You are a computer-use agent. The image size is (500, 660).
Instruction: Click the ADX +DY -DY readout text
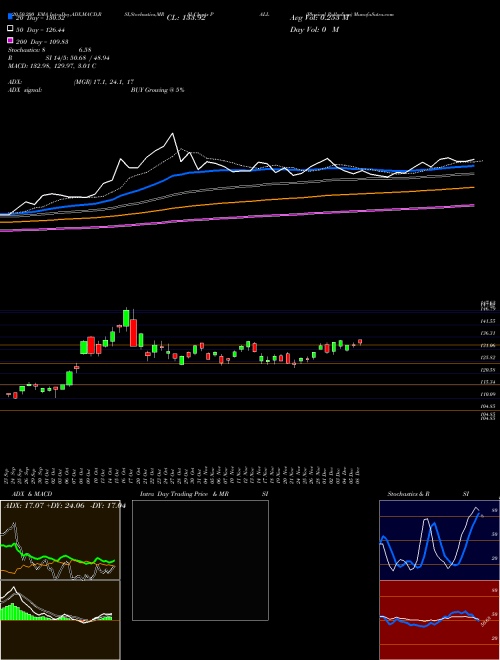pyautogui.click(x=64, y=505)
